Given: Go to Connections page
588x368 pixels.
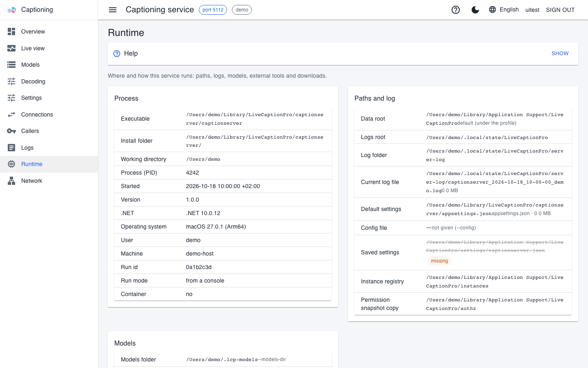Looking at the screenshot, I should (x=49, y=114).
